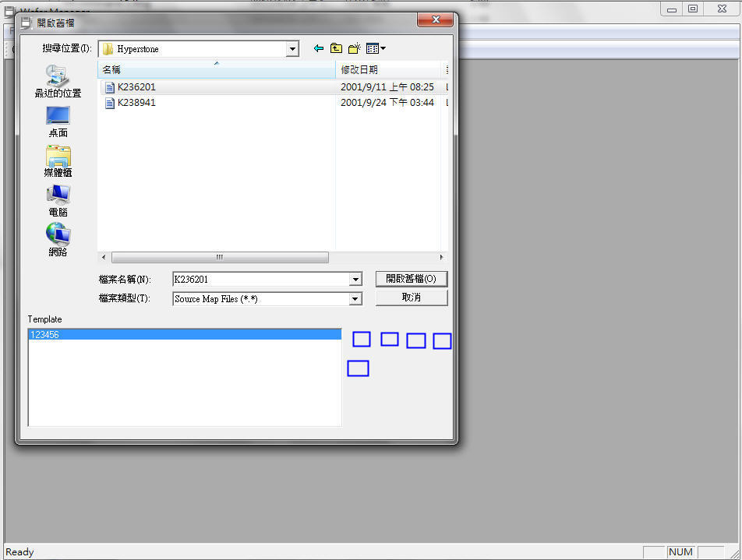Click 取消 cancel button

pyautogui.click(x=412, y=298)
